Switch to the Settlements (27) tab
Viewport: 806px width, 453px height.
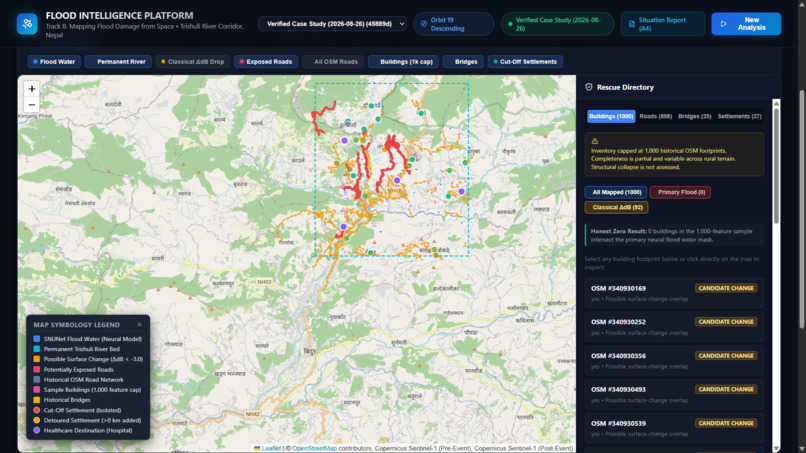[x=740, y=116]
